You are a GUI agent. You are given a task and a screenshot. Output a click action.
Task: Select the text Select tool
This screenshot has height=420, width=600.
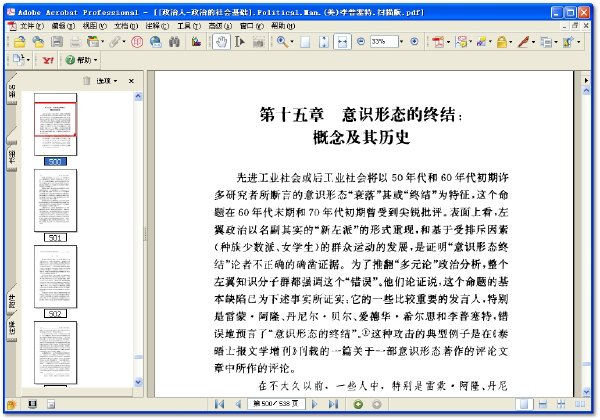click(x=240, y=42)
